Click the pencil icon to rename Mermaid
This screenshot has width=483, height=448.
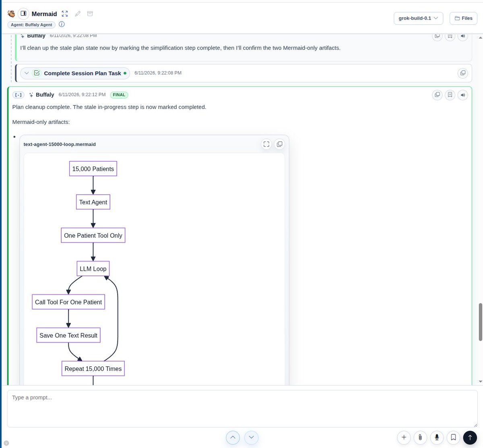[78, 14]
